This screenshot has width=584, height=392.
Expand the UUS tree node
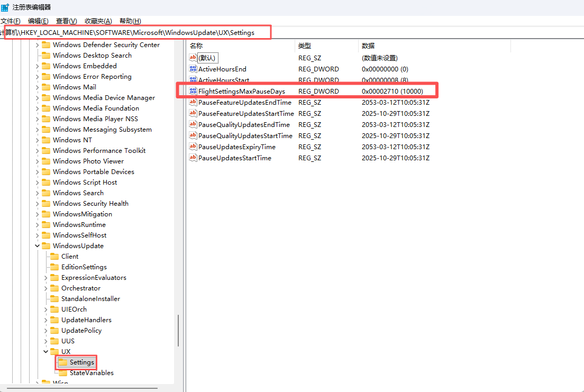(46, 341)
